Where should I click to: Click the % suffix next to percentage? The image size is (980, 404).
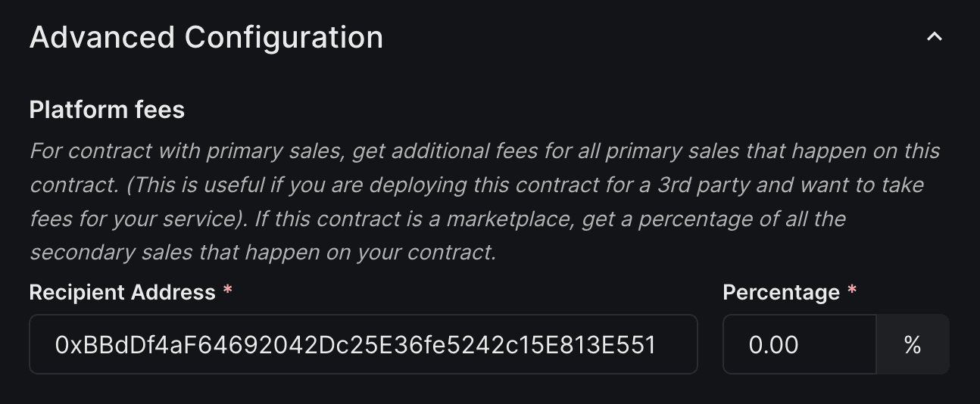(912, 345)
